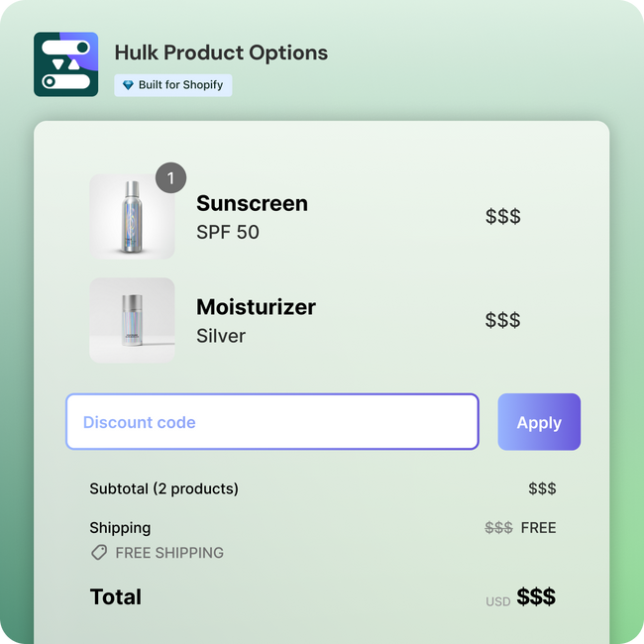Screen dimensions: 644x644
Task: Click the quantity badge on Sunscreen
Action: click(170, 178)
